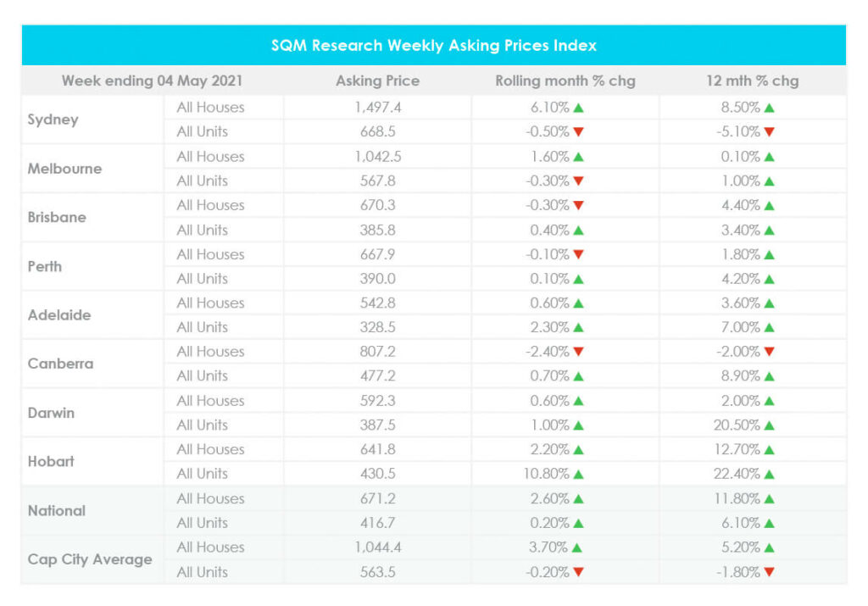Click the Cap City Average label

click(x=90, y=559)
